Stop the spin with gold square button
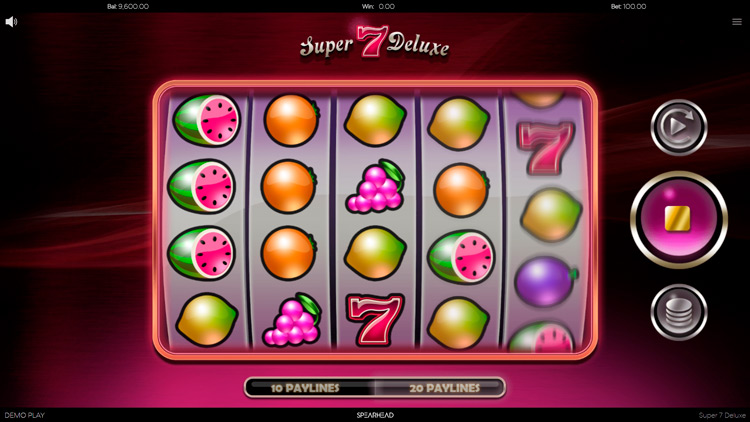This screenshot has width=750, height=422. 679,220
